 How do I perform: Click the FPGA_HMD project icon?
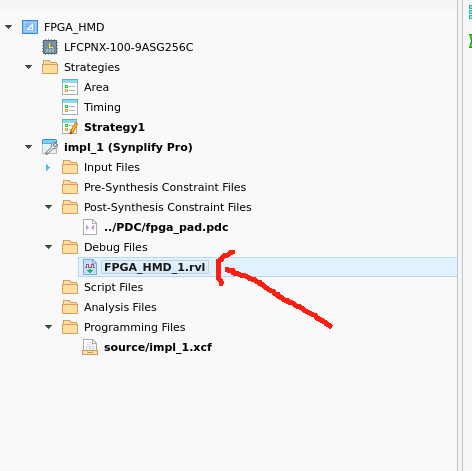(x=30, y=27)
